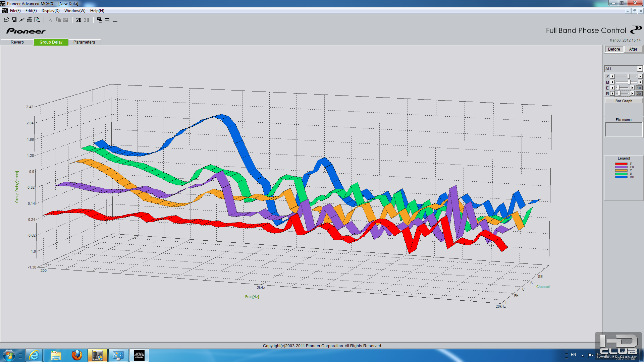The height and width of the screenshot is (362, 644).
Task: Open the Window(W) menu
Action: point(75,11)
